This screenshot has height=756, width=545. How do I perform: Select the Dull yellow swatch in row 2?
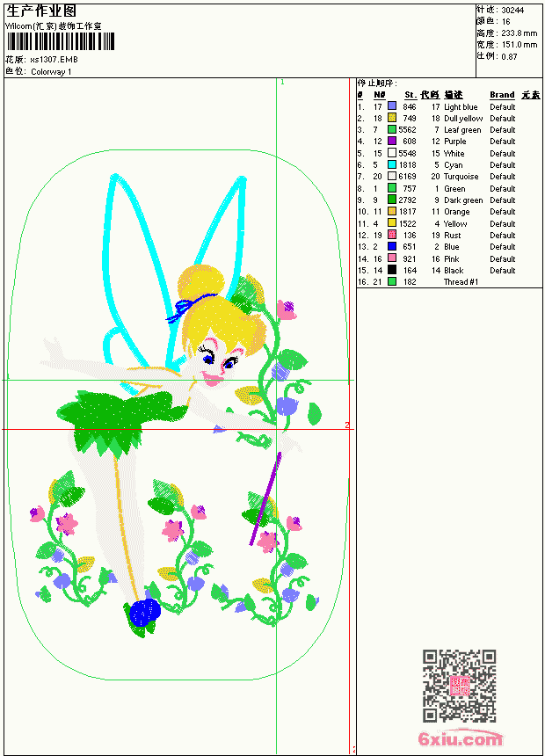click(392, 118)
